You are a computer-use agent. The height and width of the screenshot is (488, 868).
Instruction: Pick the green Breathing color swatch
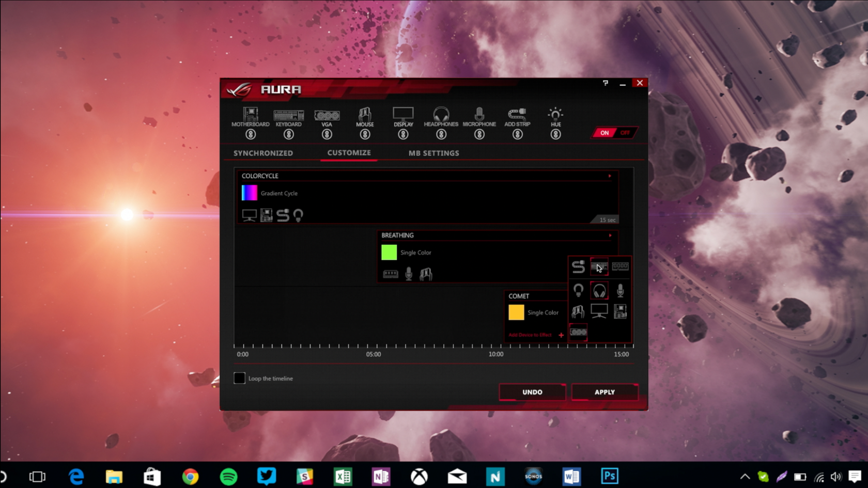(389, 252)
